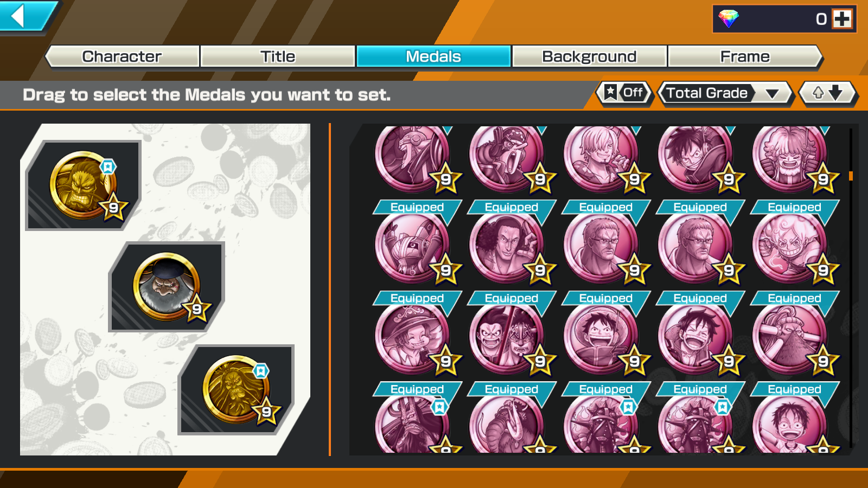Switch to the Frame tab
868x488 pixels.
click(x=745, y=56)
